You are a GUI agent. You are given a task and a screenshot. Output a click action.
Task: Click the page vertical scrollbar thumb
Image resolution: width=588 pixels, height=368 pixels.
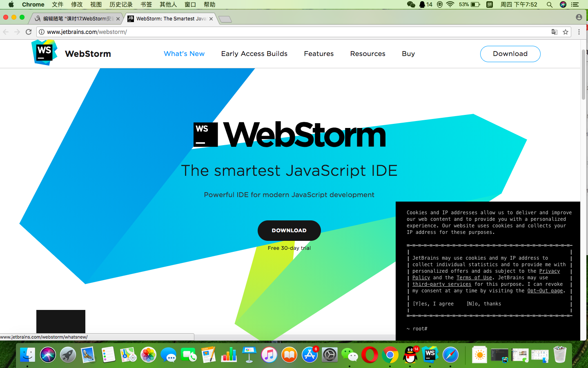click(x=584, y=74)
